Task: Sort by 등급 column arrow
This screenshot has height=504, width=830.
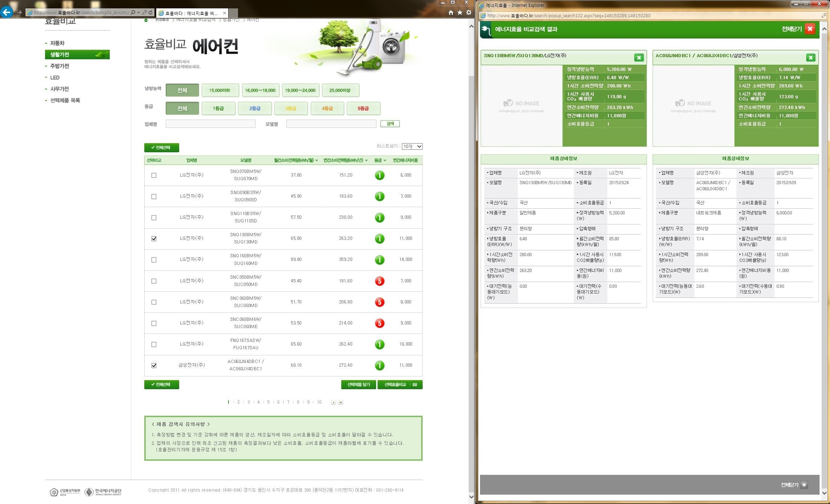Action: tap(385, 160)
